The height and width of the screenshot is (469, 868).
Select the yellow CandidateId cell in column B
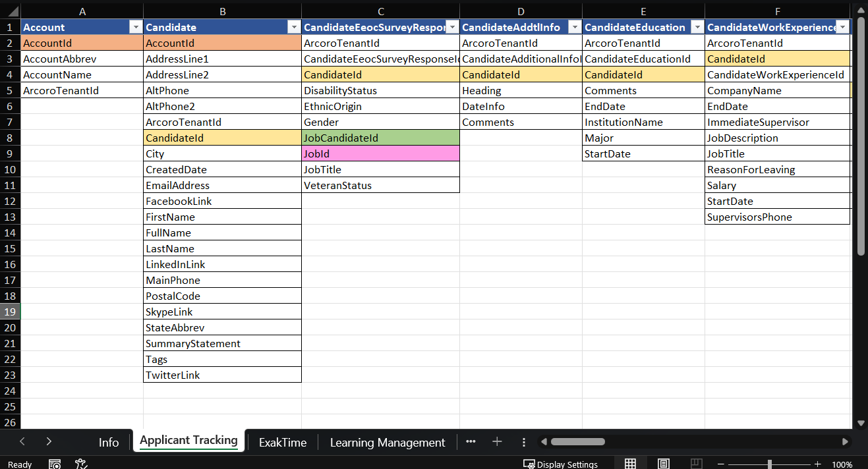coord(223,138)
